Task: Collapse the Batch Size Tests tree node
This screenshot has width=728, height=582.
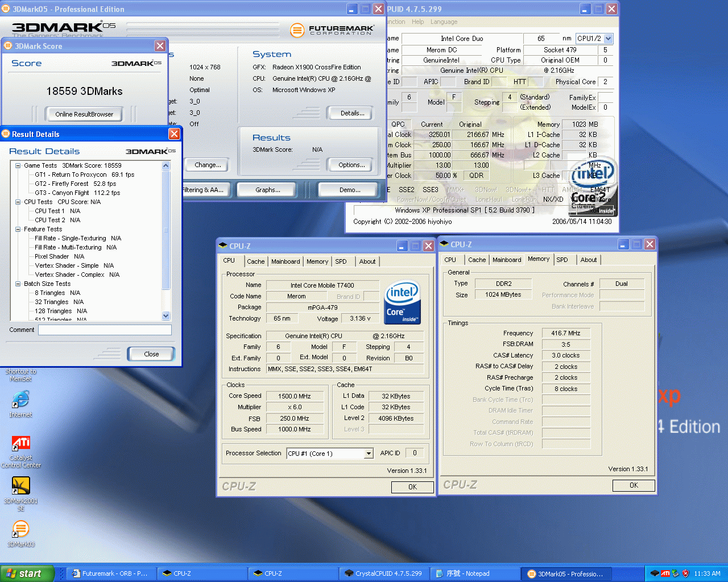Action: 18,284
